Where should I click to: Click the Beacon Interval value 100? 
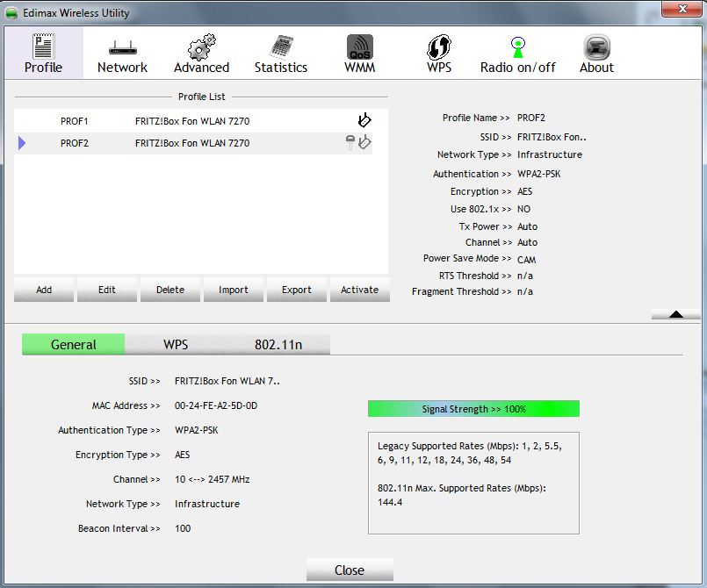tap(183, 528)
